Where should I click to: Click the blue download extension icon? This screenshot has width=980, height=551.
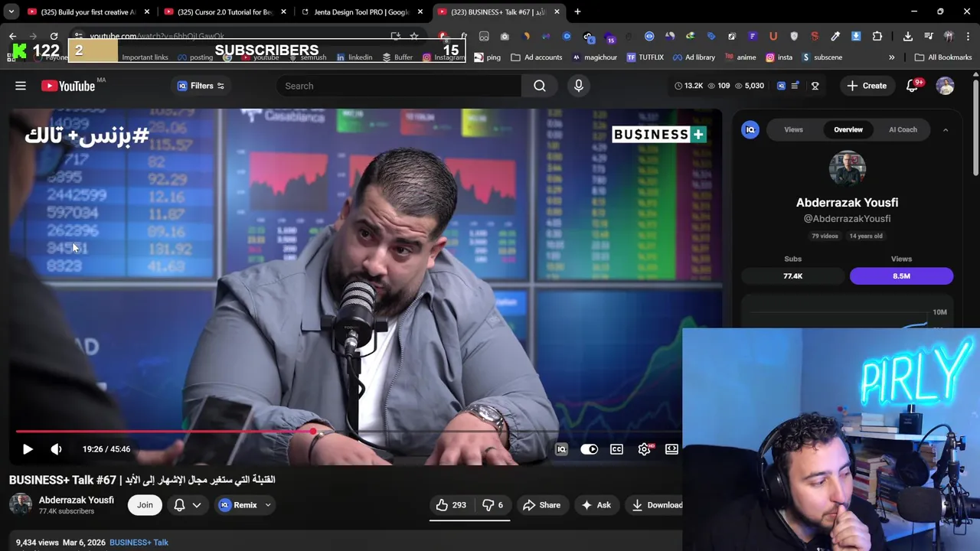click(x=856, y=36)
